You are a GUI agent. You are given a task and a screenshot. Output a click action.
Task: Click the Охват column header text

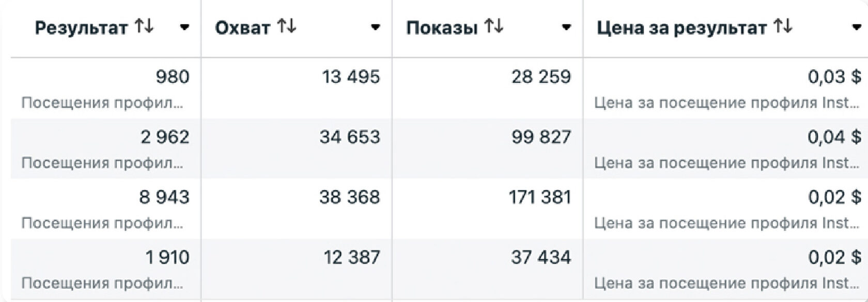[x=243, y=28]
